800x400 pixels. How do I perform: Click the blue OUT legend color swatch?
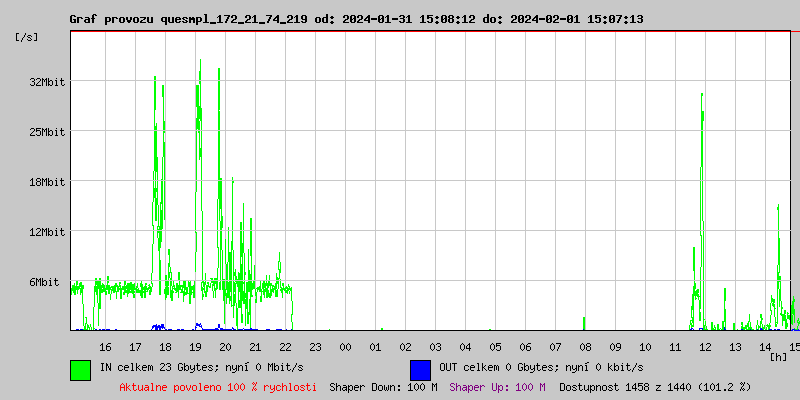point(420,369)
